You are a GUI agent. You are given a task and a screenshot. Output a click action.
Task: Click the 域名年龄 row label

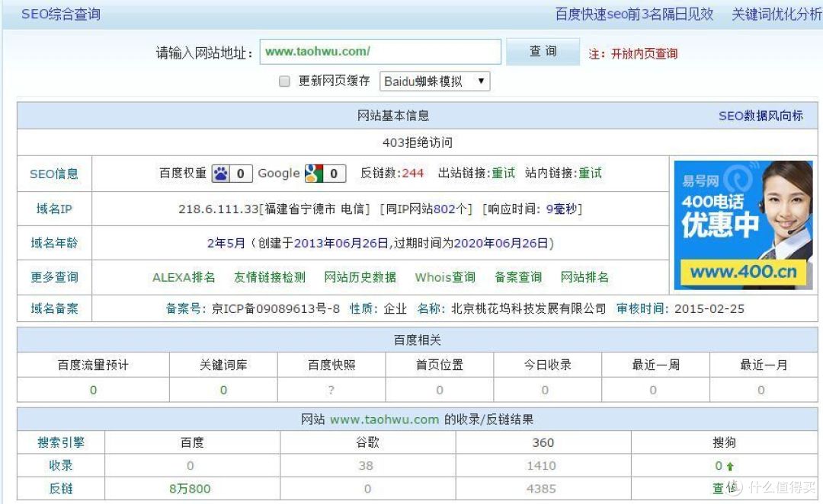tap(54, 244)
